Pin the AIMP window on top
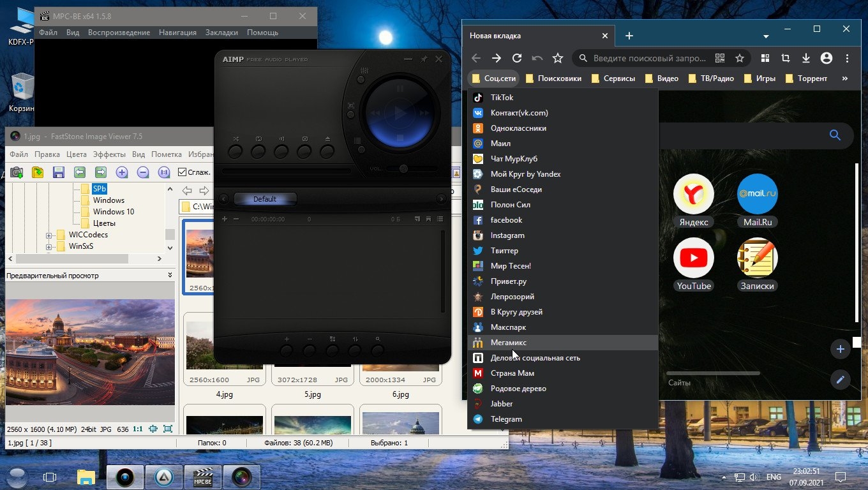 (x=424, y=59)
